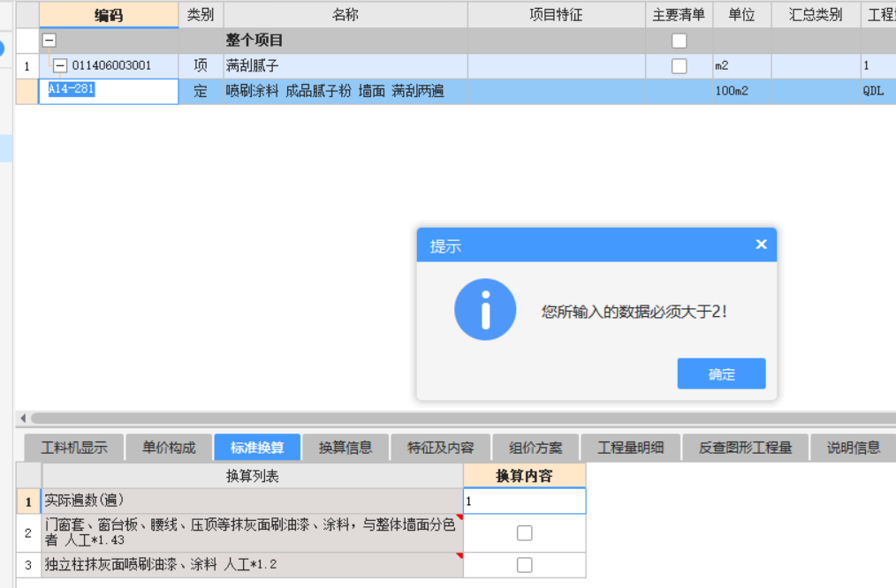The height and width of the screenshot is (588, 896).
Task: Select the 满刮腻子 name cell
Action: point(345,65)
